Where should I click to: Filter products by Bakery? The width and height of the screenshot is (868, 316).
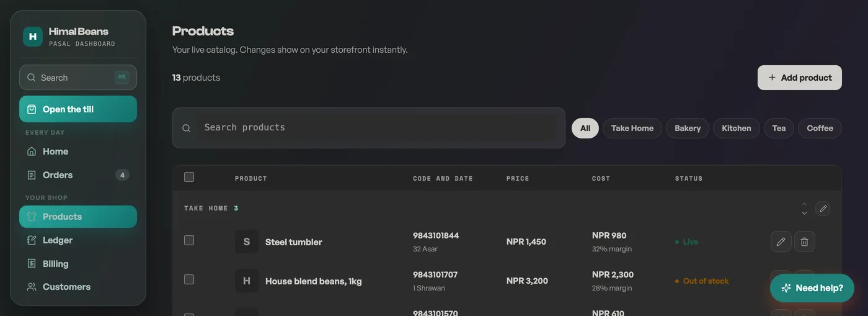(688, 128)
